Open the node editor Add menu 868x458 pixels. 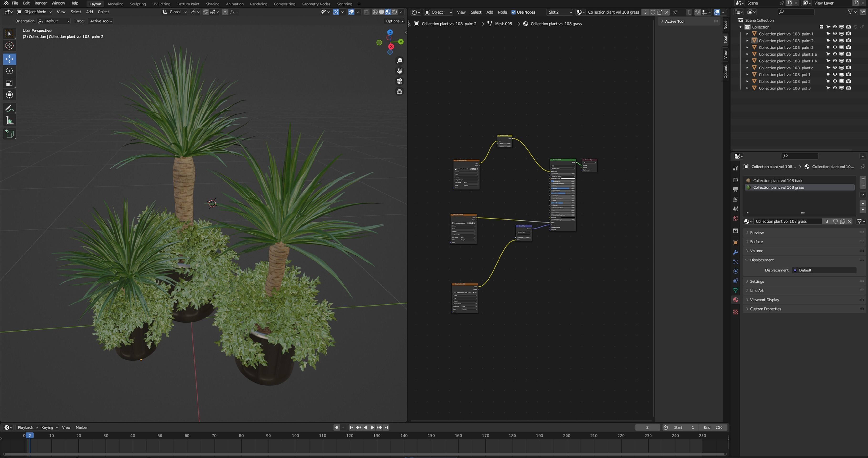pos(489,12)
